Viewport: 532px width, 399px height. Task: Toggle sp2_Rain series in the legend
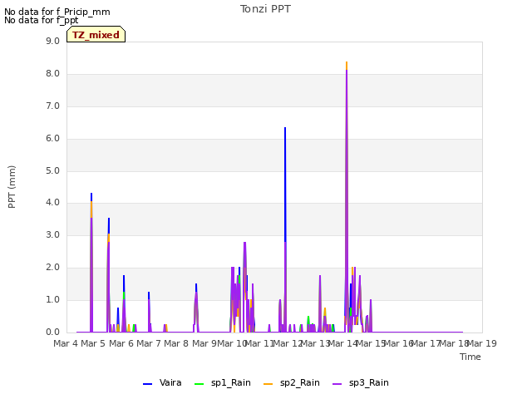pos(292,382)
